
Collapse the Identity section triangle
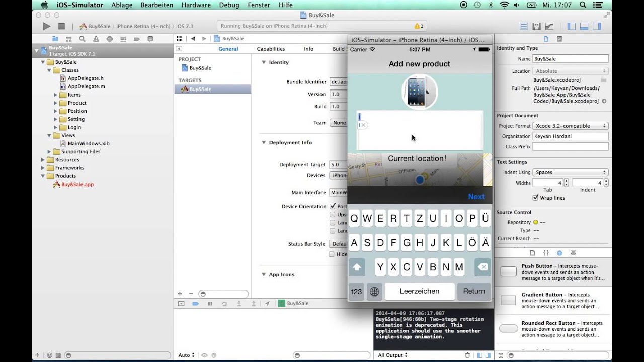coord(264,62)
